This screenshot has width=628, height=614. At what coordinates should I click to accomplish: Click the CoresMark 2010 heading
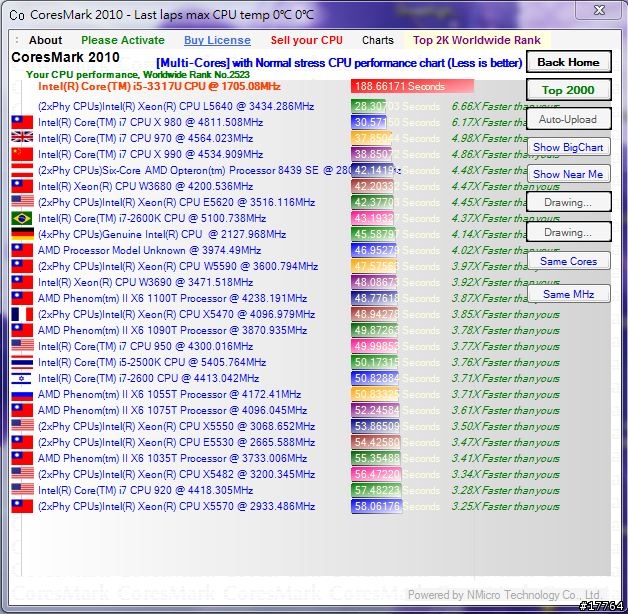click(x=65, y=57)
